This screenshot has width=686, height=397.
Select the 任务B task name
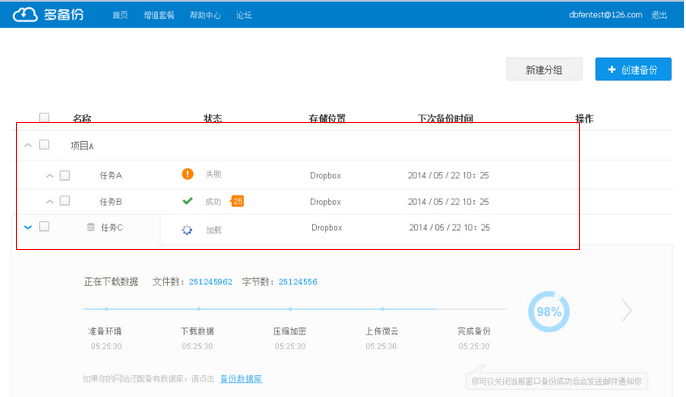click(x=111, y=202)
